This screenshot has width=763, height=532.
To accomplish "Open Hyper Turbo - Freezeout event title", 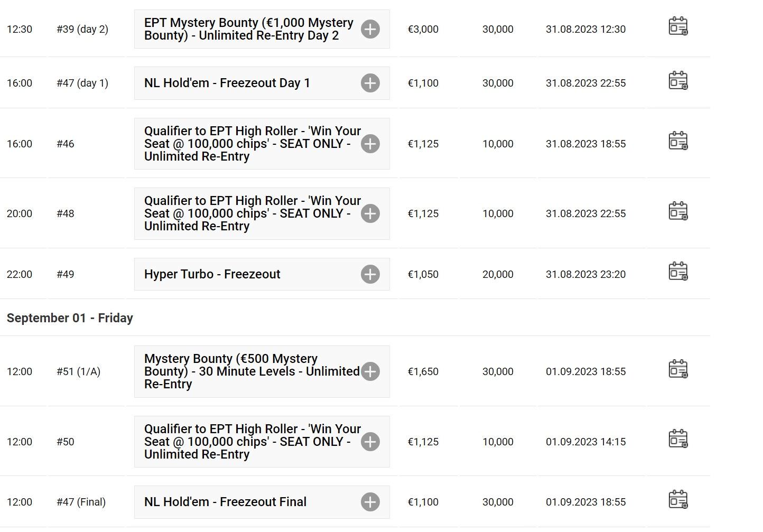I will [x=212, y=274].
